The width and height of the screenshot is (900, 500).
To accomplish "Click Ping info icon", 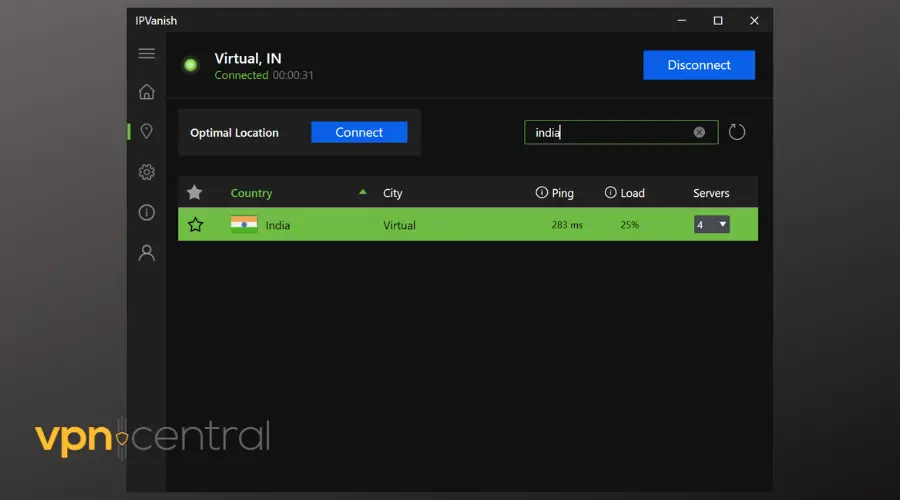I will pyautogui.click(x=541, y=192).
